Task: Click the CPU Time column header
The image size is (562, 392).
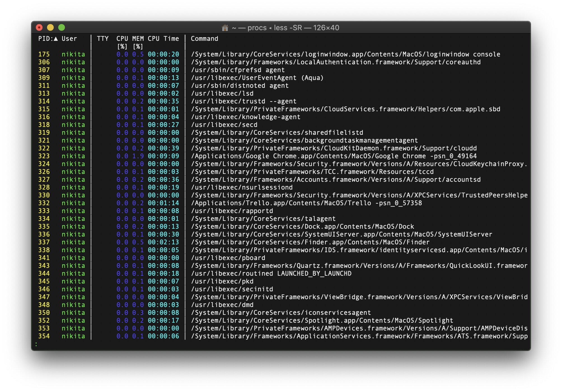Action: (163, 39)
